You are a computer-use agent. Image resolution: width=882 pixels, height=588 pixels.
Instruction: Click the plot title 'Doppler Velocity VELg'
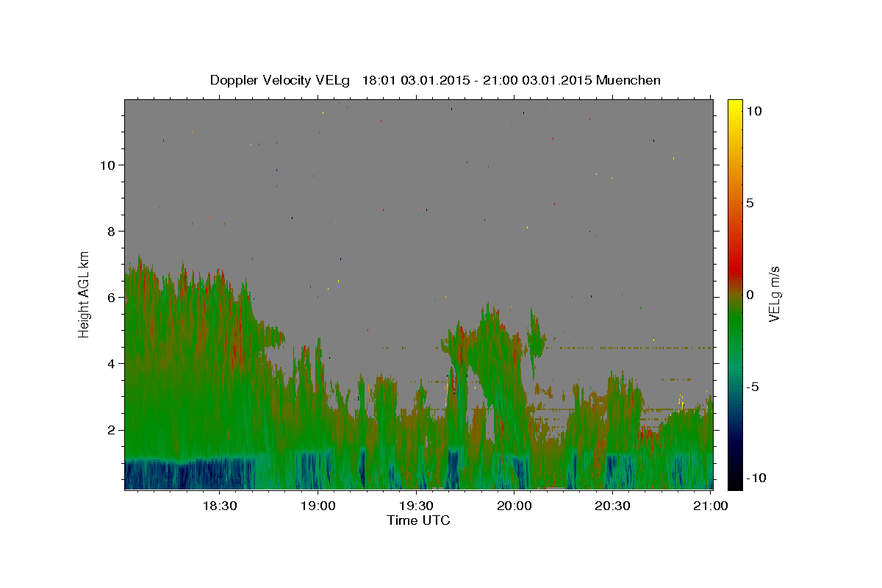click(282, 80)
